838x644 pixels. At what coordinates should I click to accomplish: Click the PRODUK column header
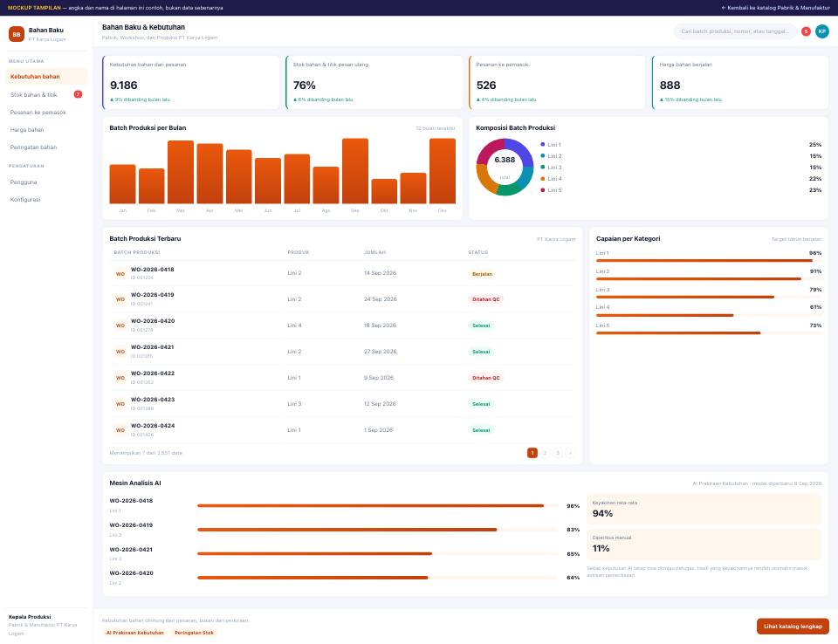coord(299,252)
